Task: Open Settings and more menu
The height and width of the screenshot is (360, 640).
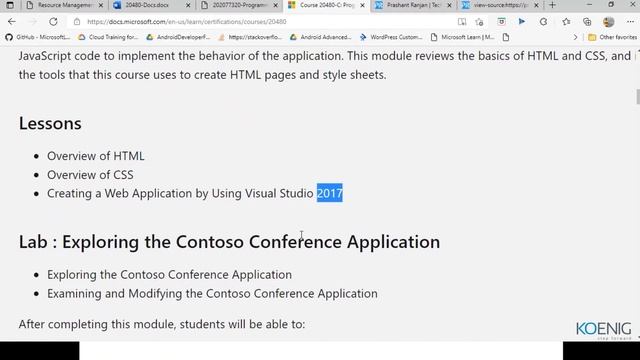Action: [630, 22]
